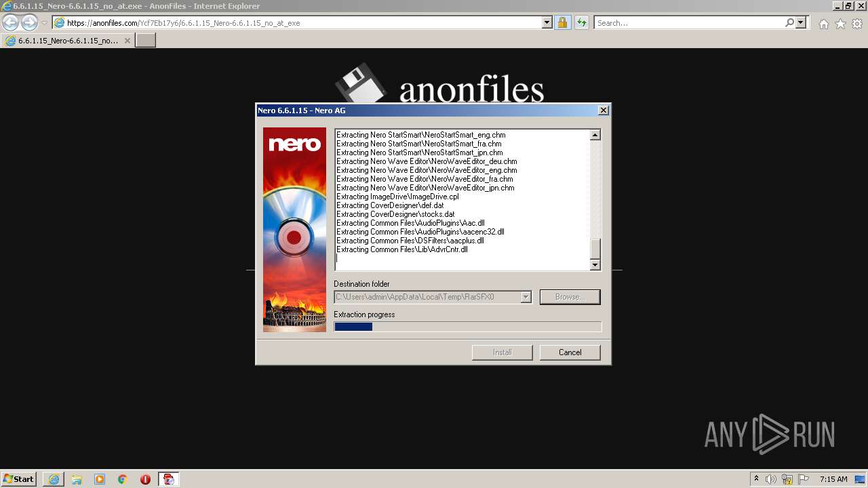Click the volume speaker tray icon

[771, 479]
